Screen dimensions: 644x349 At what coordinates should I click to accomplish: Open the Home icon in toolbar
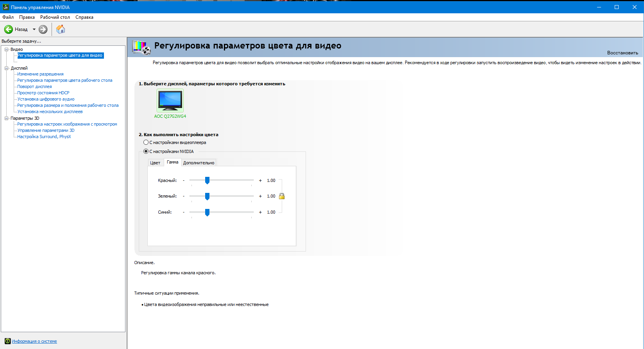pyautogui.click(x=61, y=29)
